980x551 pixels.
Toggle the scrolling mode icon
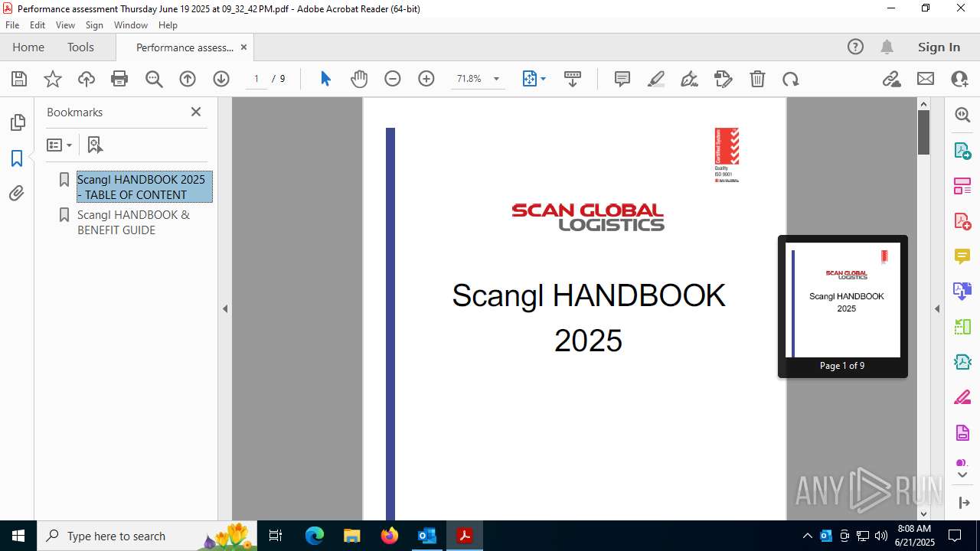pyautogui.click(x=573, y=79)
